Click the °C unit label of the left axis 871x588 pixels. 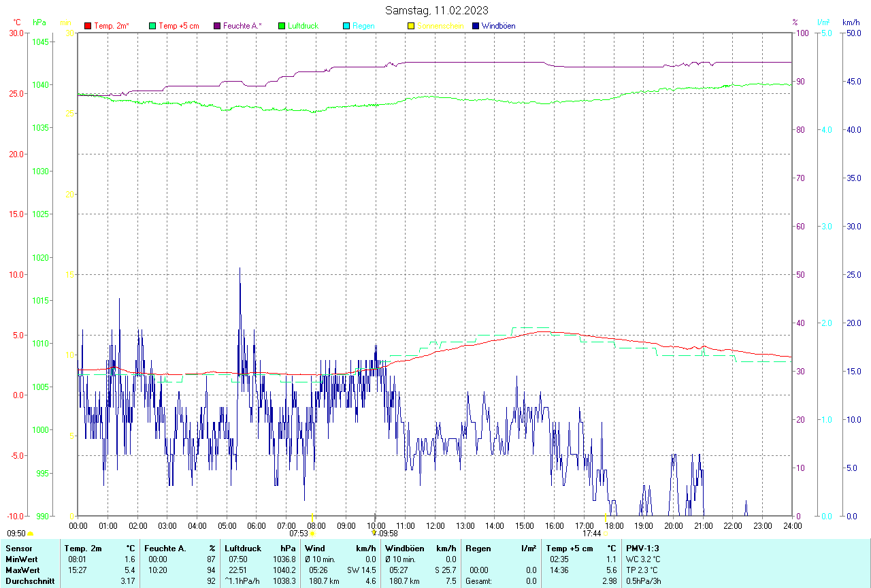pos(17,22)
